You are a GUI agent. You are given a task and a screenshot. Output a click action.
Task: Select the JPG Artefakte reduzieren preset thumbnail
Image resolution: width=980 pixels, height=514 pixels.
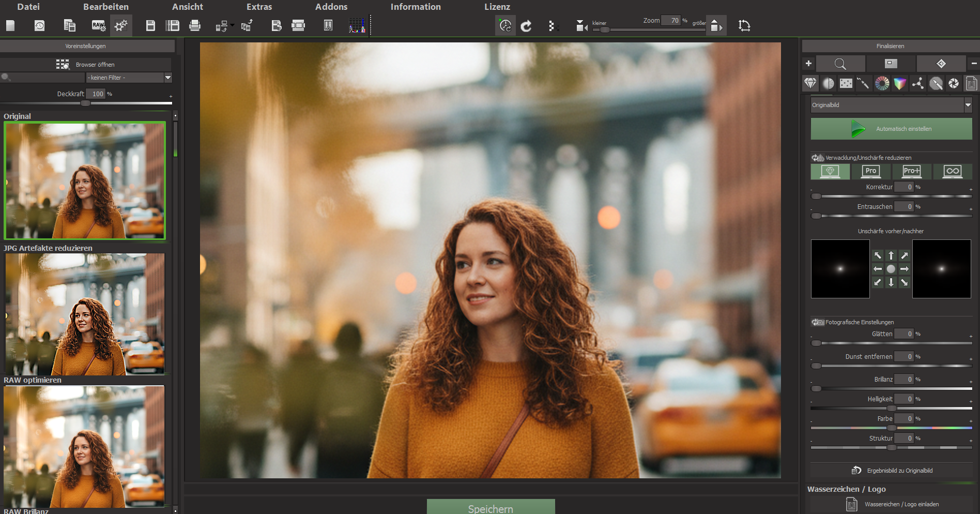(x=85, y=314)
